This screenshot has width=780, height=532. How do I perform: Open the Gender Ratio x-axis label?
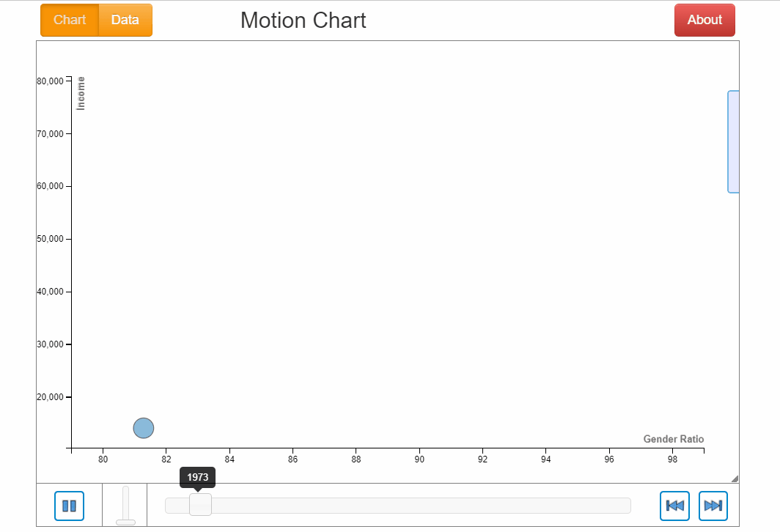pyautogui.click(x=673, y=439)
